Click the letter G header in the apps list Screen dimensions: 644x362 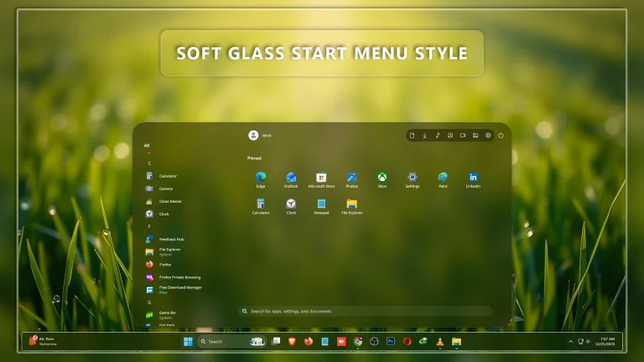click(x=149, y=303)
